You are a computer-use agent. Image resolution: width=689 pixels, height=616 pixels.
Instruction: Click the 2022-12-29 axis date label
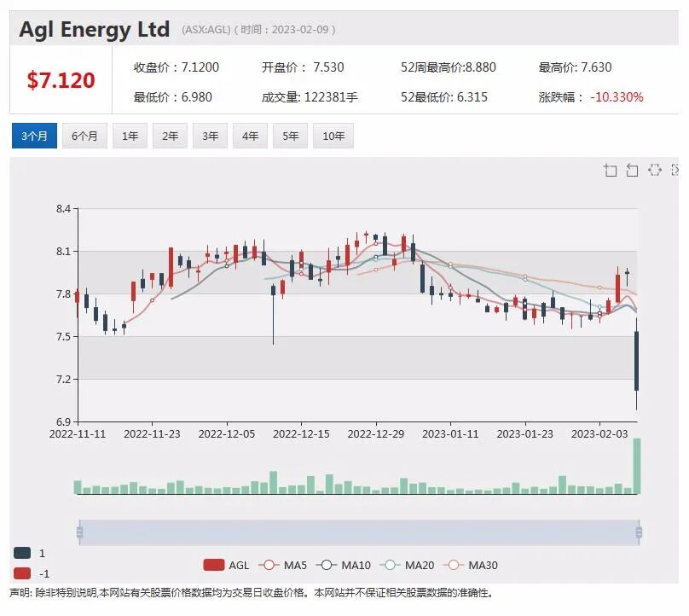pos(376,434)
